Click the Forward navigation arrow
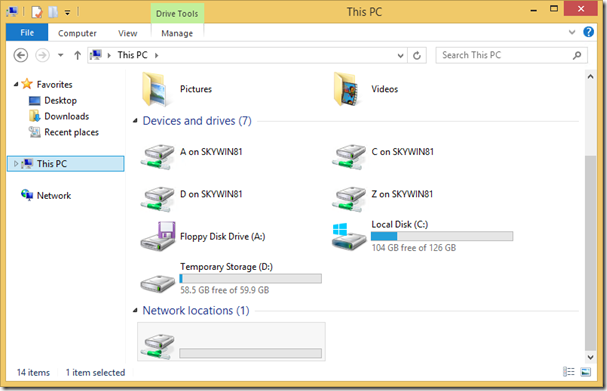Image resolution: width=607 pixels, height=391 pixels. pos(43,55)
